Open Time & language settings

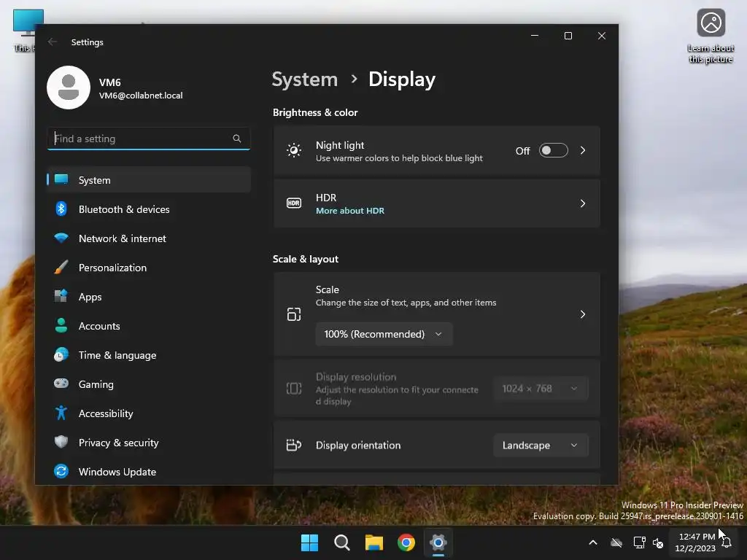(149, 355)
